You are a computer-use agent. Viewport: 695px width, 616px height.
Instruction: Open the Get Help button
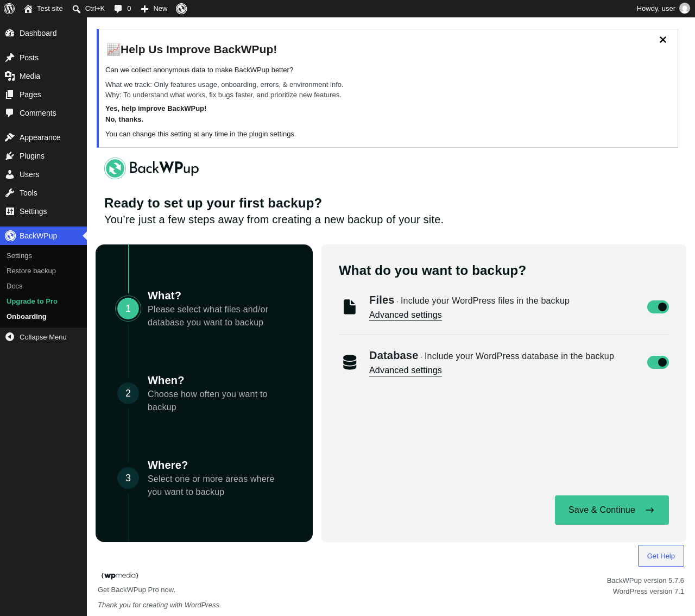click(x=661, y=556)
